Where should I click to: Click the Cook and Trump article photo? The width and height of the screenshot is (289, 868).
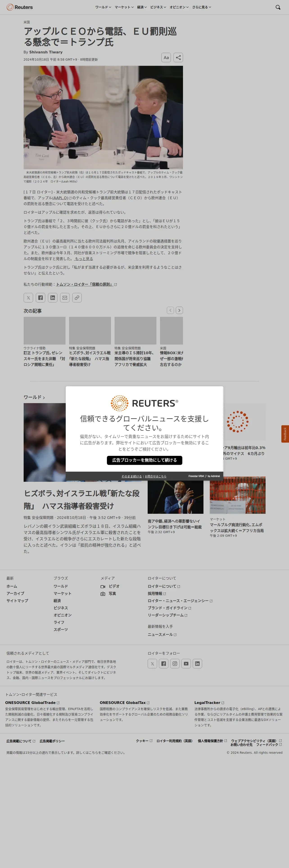(103, 117)
